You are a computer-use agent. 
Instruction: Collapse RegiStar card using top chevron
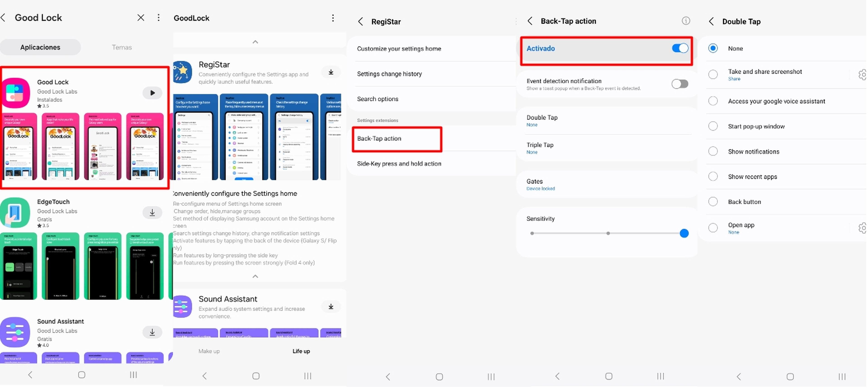(x=255, y=42)
